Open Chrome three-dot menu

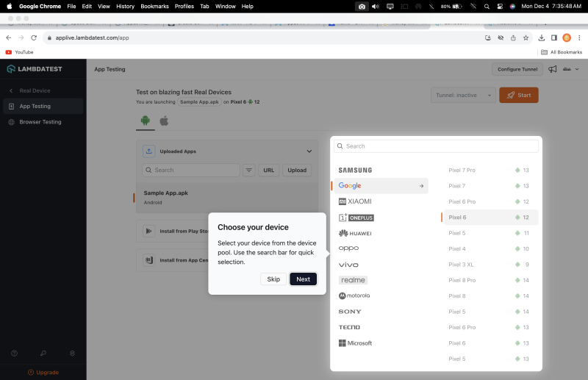(x=579, y=38)
